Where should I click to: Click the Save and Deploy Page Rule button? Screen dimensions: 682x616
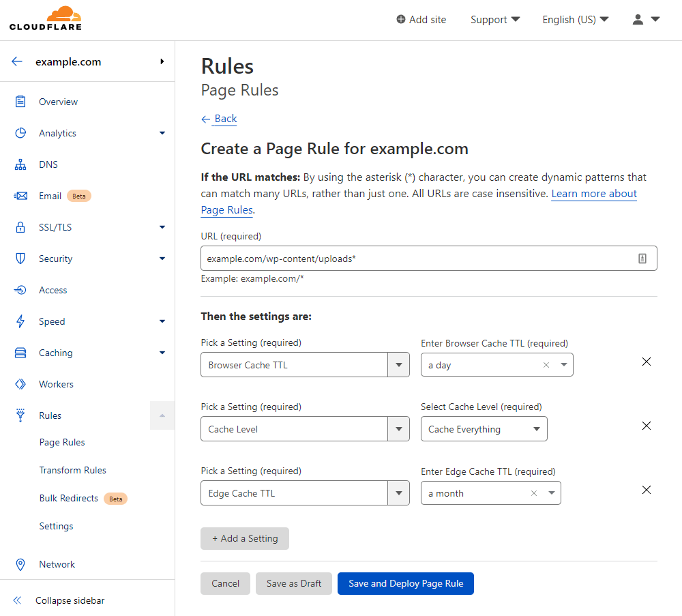click(405, 583)
